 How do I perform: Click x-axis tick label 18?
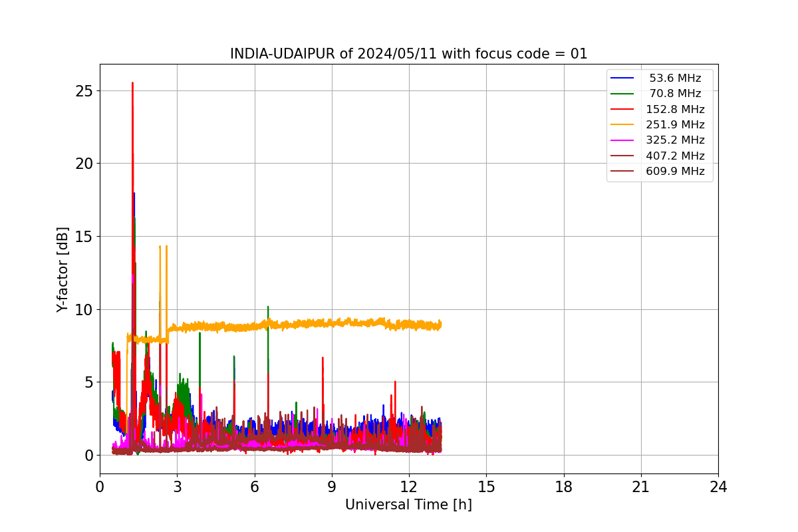click(x=564, y=487)
